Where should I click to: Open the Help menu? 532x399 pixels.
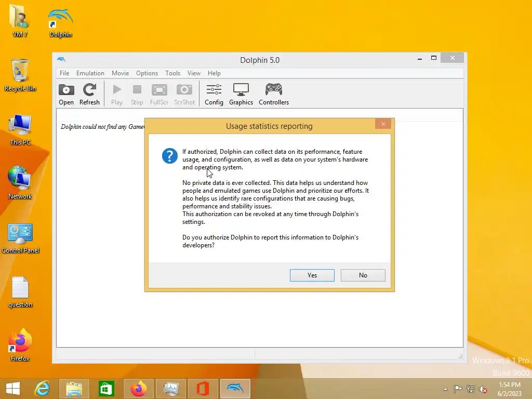click(214, 73)
